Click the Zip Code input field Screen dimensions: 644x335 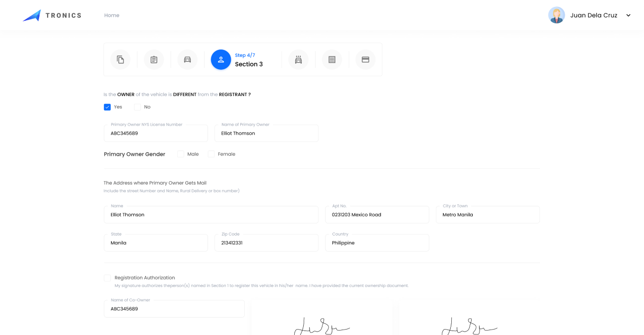pos(266,243)
